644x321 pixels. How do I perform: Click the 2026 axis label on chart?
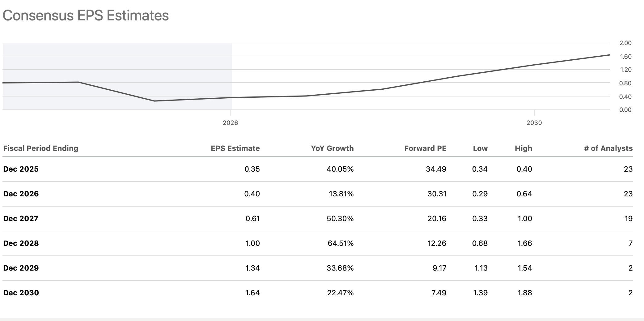[230, 123]
